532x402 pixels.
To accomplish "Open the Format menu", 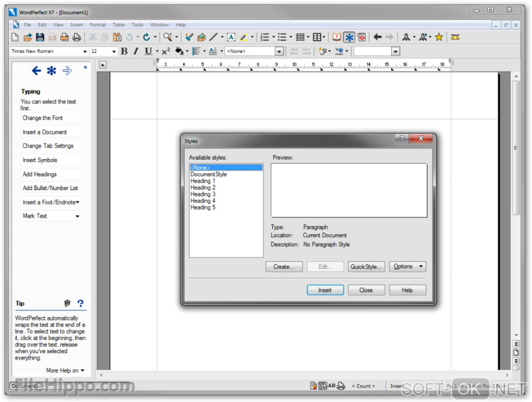I will (x=98, y=25).
